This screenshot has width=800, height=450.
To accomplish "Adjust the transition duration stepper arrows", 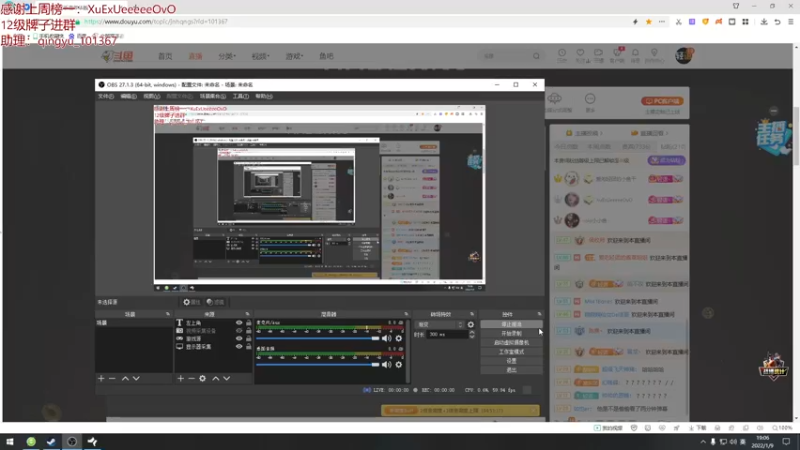I will (471, 334).
